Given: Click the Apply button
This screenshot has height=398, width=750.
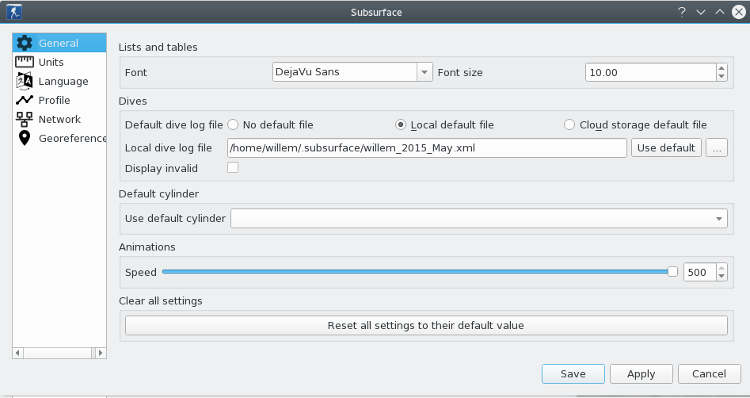Looking at the screenshot, I should (x=641, y=374).
